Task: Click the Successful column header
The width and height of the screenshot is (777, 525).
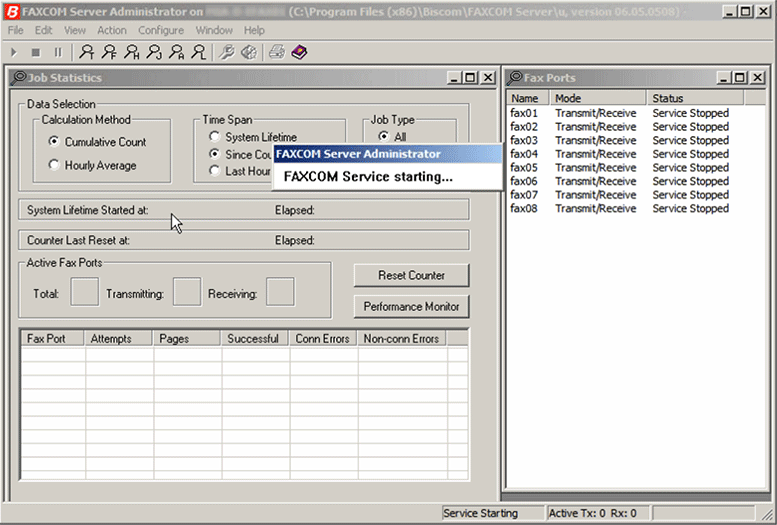Action: pyautogui.click(x=255, y=339)
